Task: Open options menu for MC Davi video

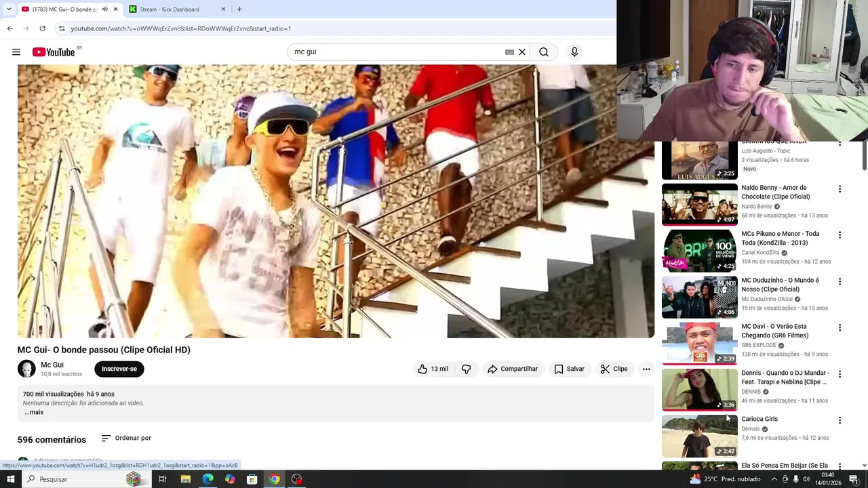Action: [x=840, y=327]
